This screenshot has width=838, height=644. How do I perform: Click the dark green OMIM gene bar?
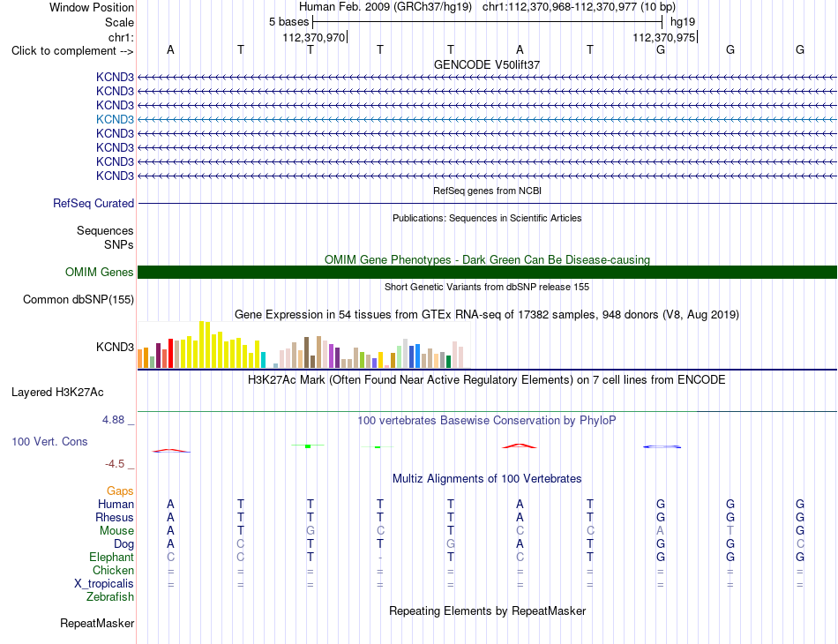click(x=487, y=272)
